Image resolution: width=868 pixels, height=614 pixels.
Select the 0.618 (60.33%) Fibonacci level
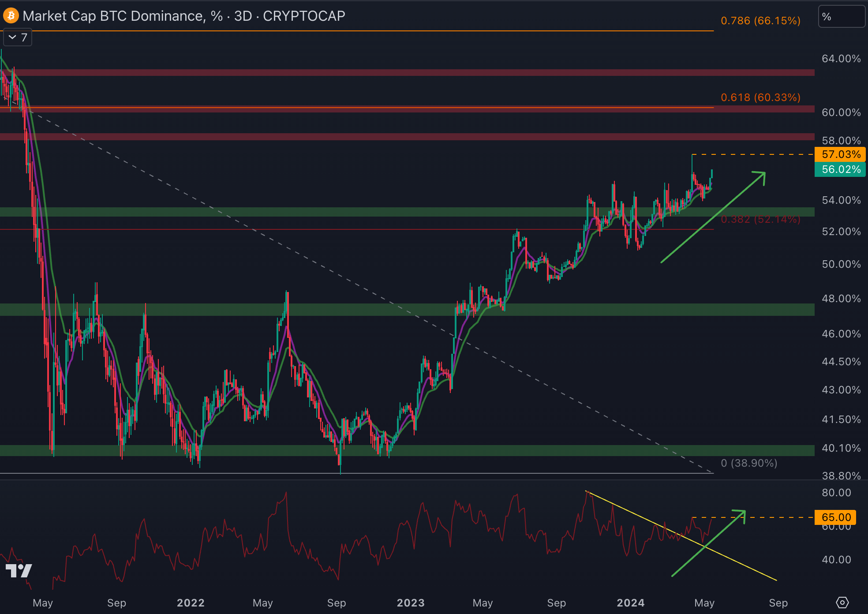point(760,97)
